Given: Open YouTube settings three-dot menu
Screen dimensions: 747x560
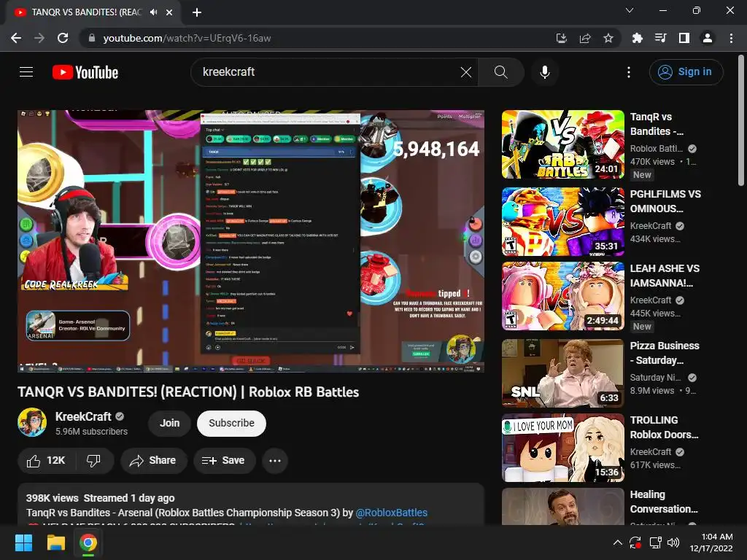Looking at the screenshot, I should (x=628, y=72).
